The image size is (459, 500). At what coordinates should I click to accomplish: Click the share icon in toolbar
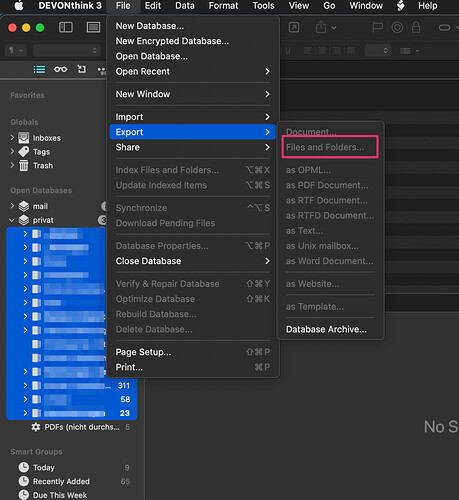click(321, 27)
